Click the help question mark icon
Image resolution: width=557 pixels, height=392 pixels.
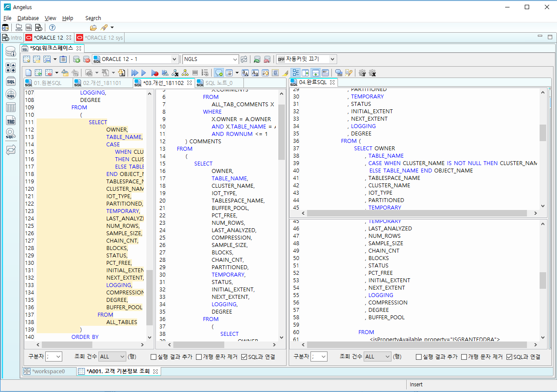pos(52,27)
